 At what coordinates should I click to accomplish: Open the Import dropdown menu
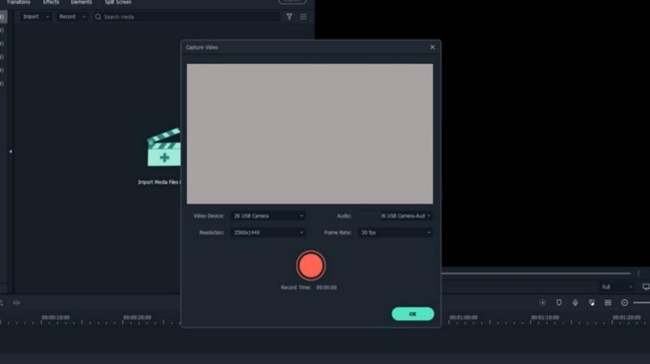36,17
